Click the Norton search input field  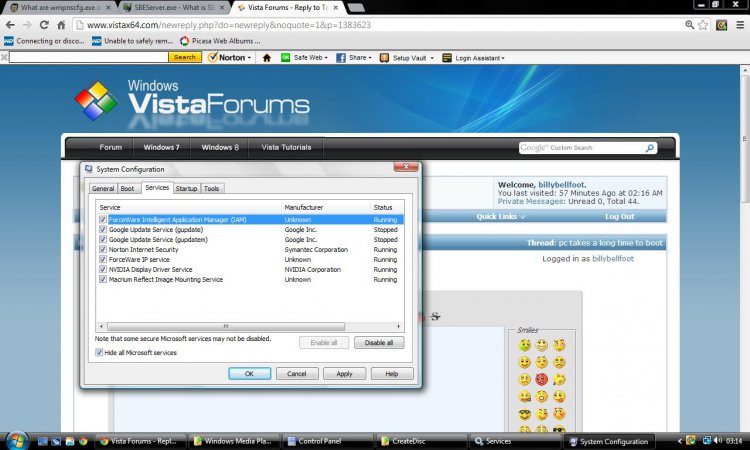click(88, 57)
